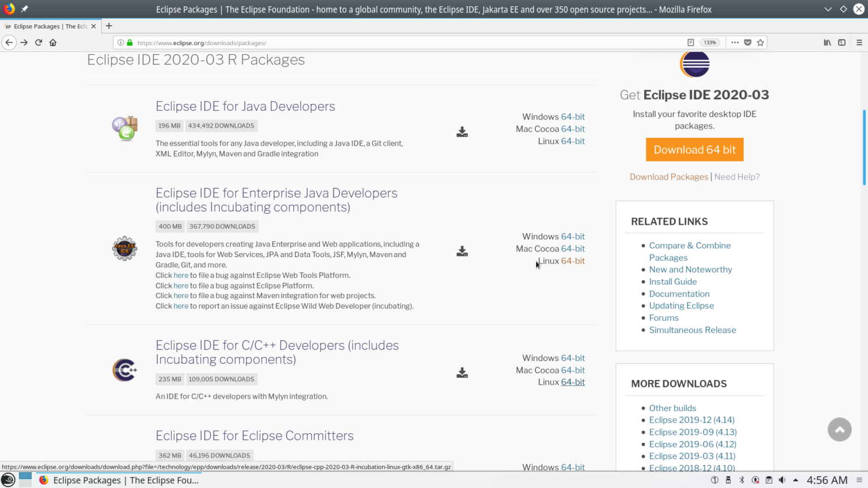Open the Install Guide link
Image resolution: width=868 pixels, height=488 pixels.
click(x=672, y=281)
